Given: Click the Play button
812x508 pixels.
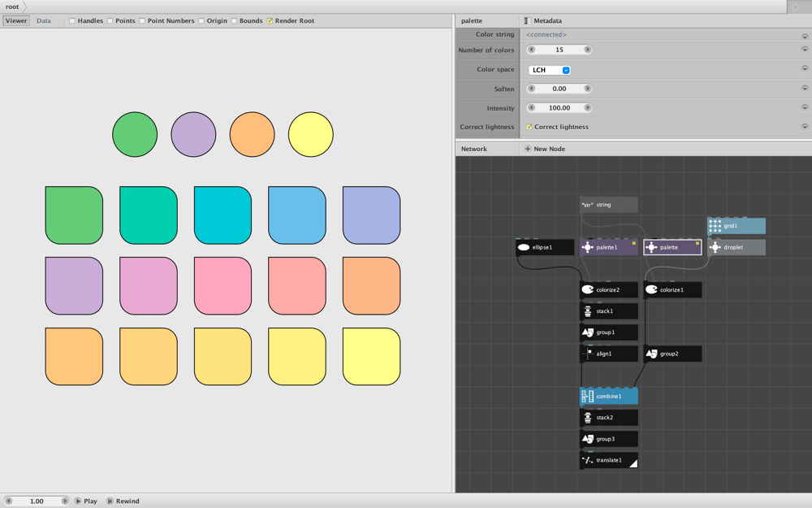Looking at the screenshot, I should 85,501.
